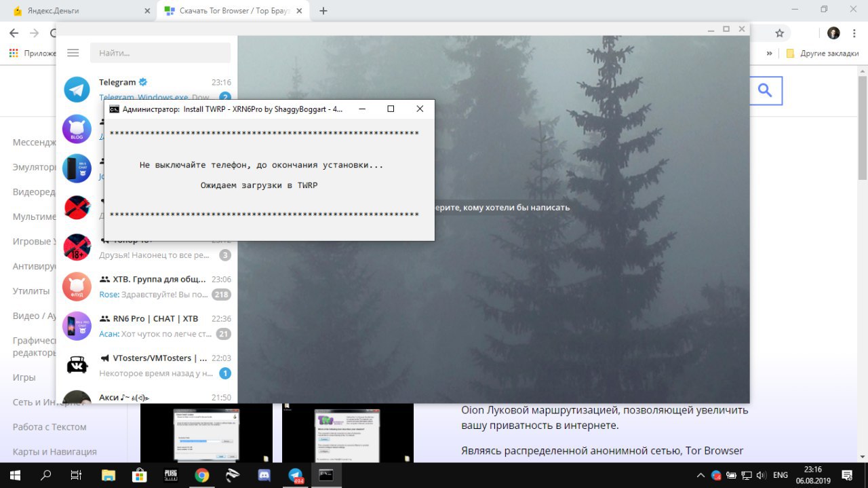Open a new Chrome tab
868x488 pixels.
click(323, 11)
